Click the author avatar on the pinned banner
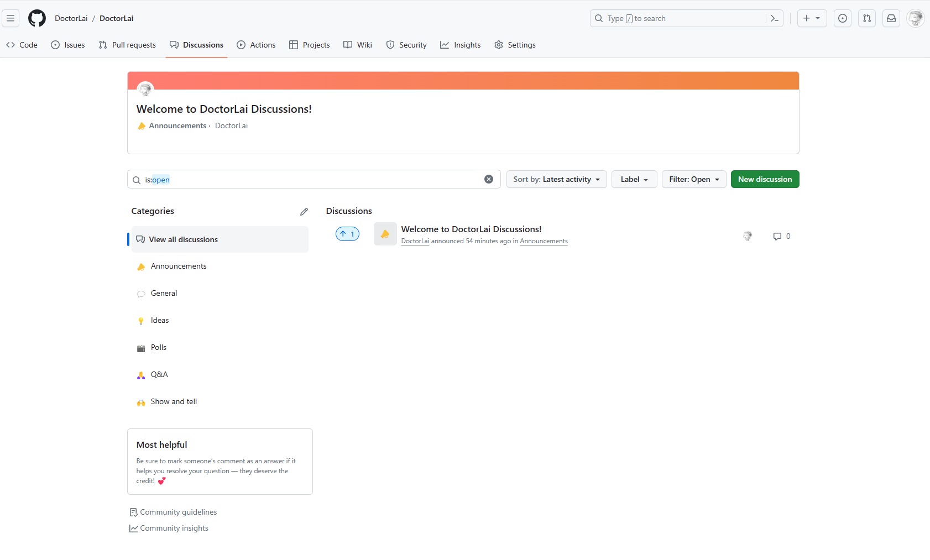 coord(145,89)
